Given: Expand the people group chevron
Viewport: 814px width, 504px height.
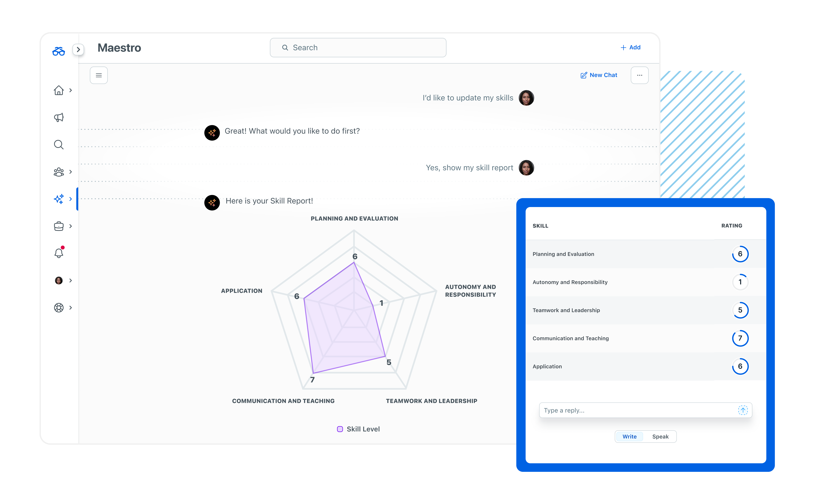Looking at the screenshot, I should tap(71, 172).
